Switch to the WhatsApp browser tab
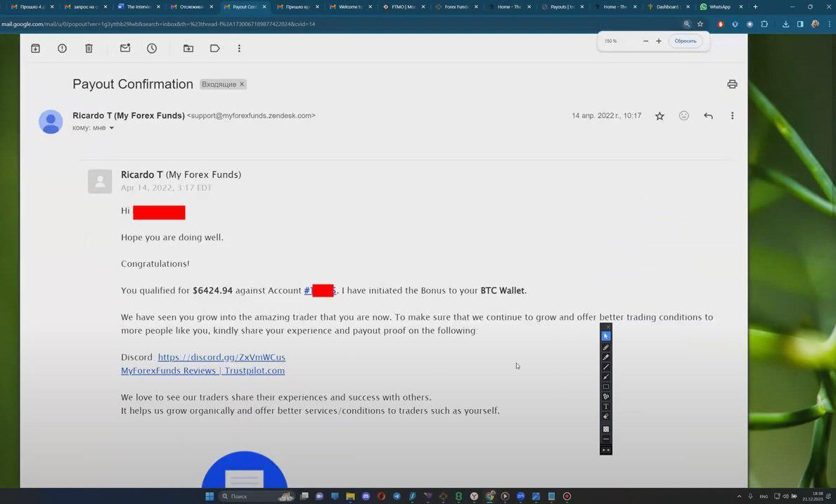836x504 pixels. point(721,7)
